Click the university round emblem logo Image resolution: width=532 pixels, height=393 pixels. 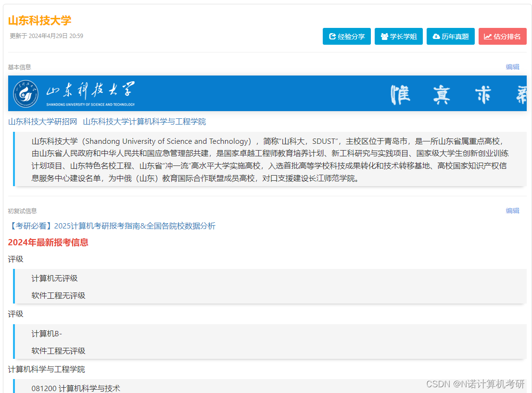(26, 94)
